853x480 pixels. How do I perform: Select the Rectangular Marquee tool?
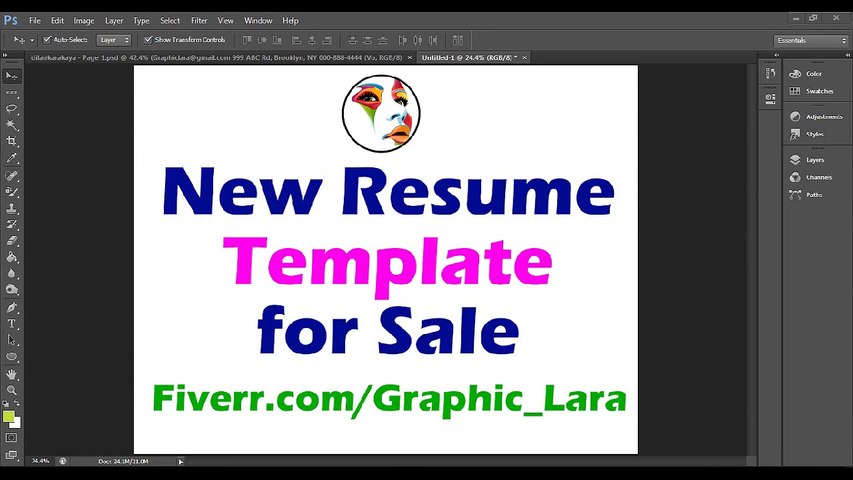(11, 93)
